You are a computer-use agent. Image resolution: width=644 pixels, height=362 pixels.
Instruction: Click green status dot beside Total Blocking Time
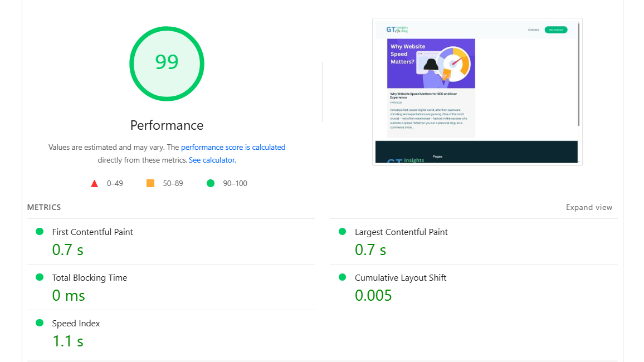(40, 277)
